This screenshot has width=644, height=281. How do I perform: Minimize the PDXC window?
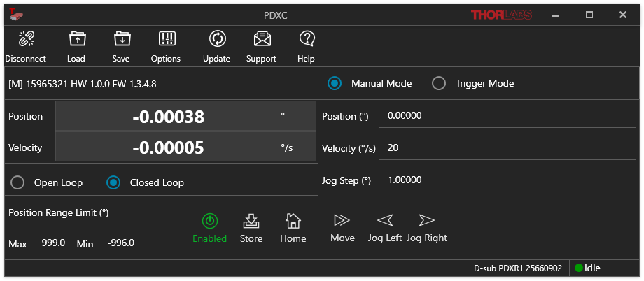(556, 15)
